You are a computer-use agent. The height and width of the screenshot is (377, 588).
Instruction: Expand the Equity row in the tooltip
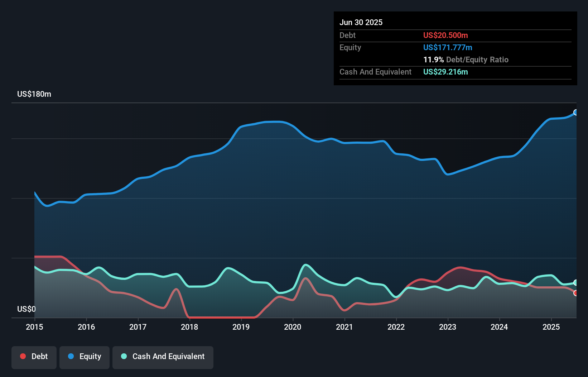[350, 47]
